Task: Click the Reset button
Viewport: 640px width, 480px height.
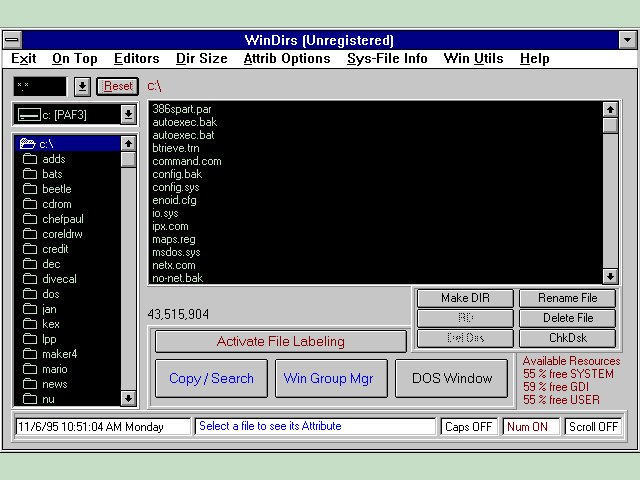Action: coord(118,87)
